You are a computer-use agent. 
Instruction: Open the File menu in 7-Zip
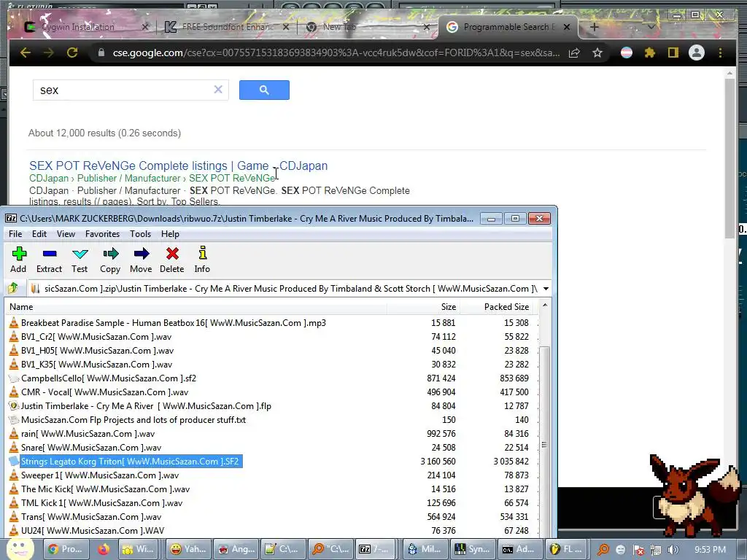15,234
